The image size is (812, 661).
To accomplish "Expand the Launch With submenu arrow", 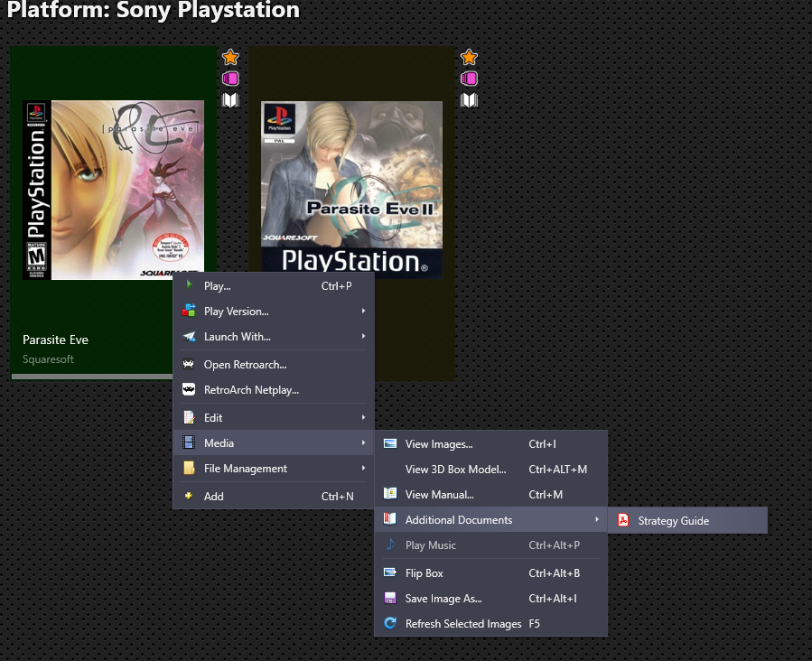I will [363, 336].
